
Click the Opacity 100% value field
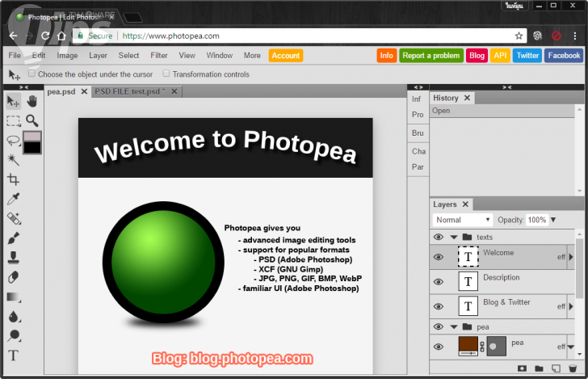pos(537,220)
